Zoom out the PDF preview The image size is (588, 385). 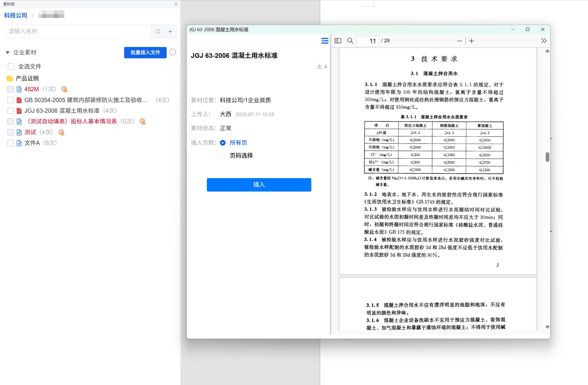(460, 41)
